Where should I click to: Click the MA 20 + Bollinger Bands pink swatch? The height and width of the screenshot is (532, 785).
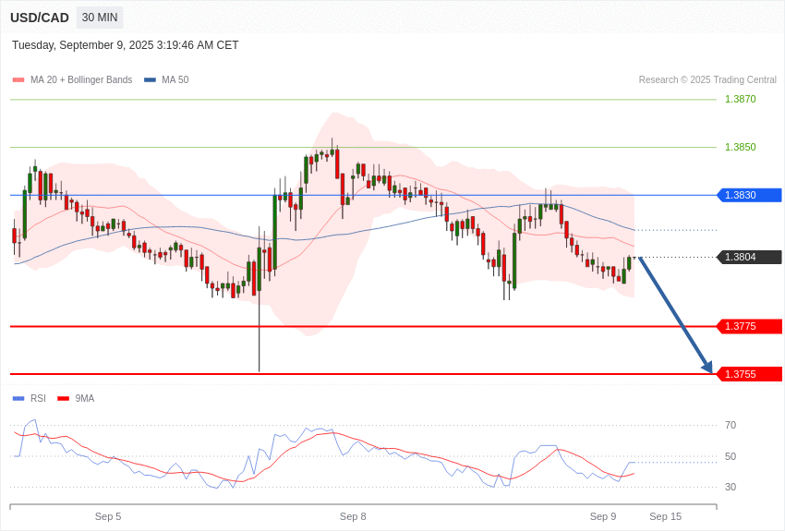click(18, 80)
